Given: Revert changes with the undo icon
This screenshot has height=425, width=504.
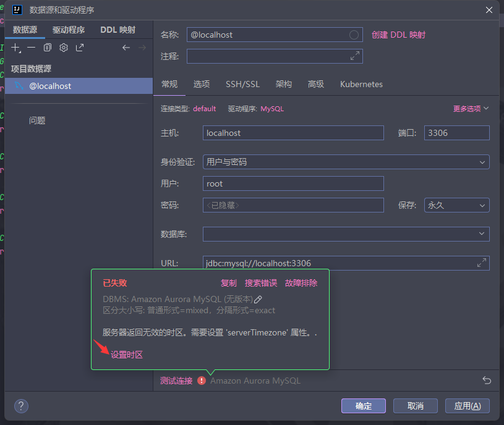Looking at the screenshot, I should (487, 381).
